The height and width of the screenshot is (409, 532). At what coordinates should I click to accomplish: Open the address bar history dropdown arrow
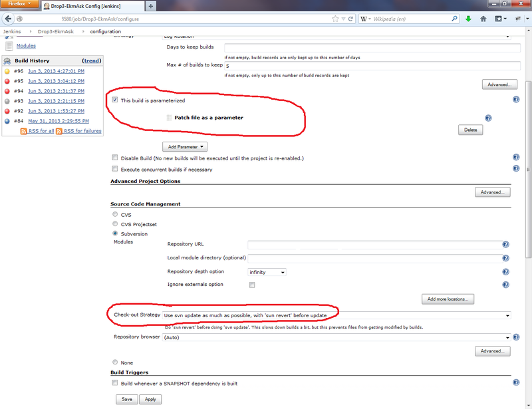[343, 19]
